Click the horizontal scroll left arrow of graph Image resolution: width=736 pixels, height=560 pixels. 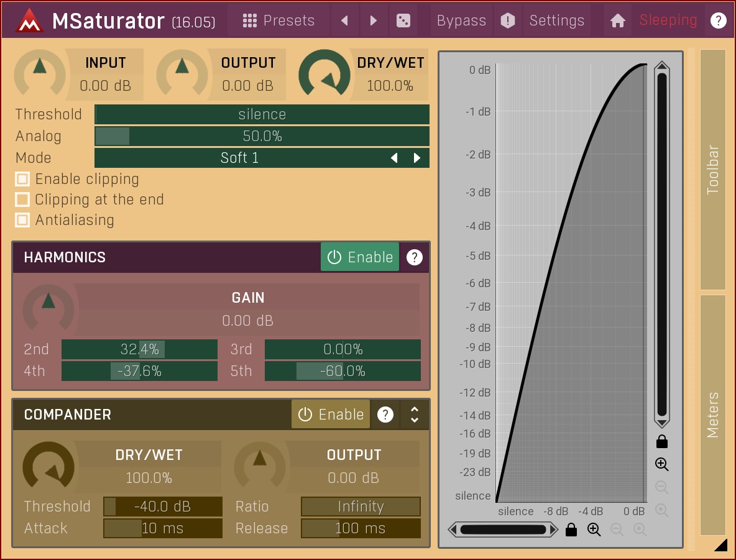(453, 530)
